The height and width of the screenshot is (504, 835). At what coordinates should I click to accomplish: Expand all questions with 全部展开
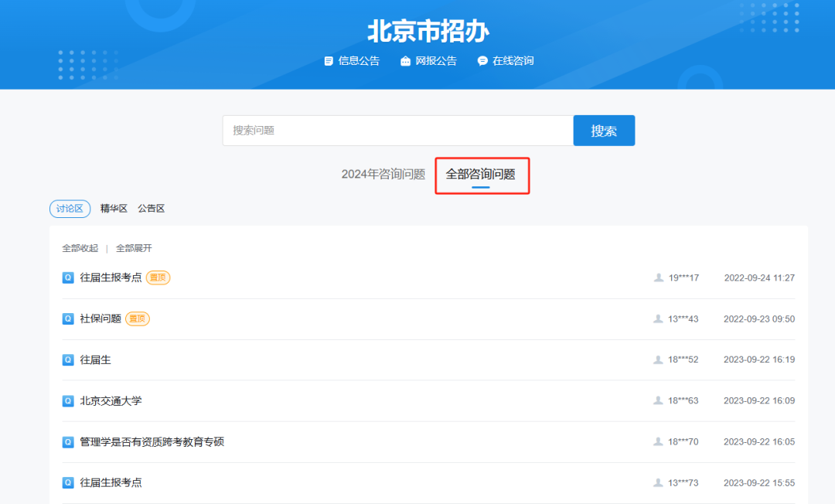134,248
